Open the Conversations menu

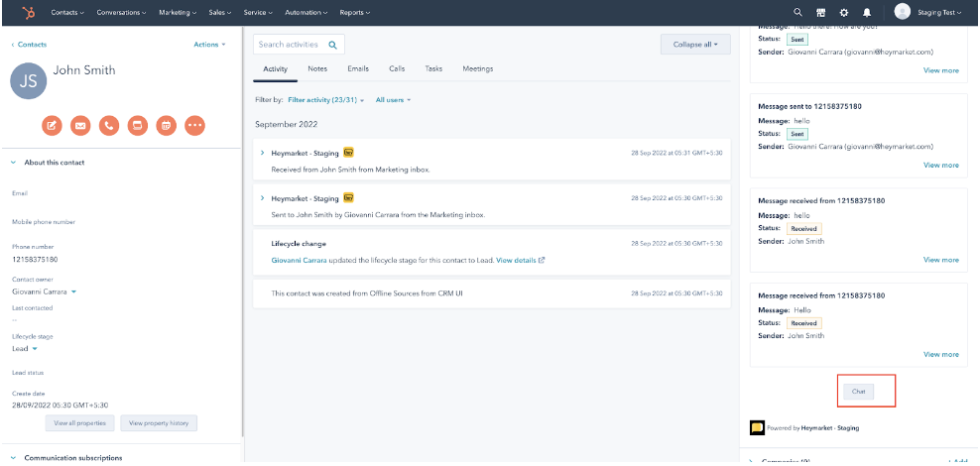coord(121,13)
